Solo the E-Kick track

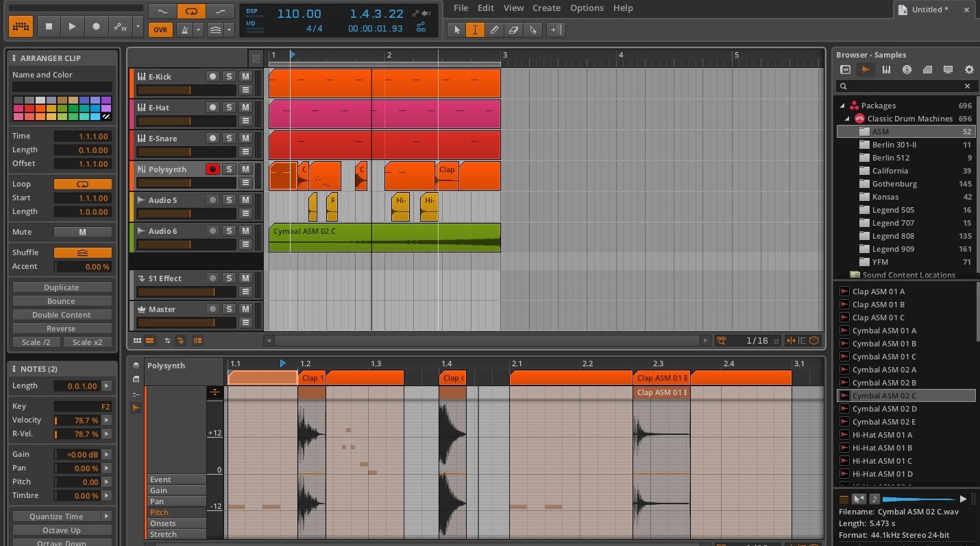[229, 77]
